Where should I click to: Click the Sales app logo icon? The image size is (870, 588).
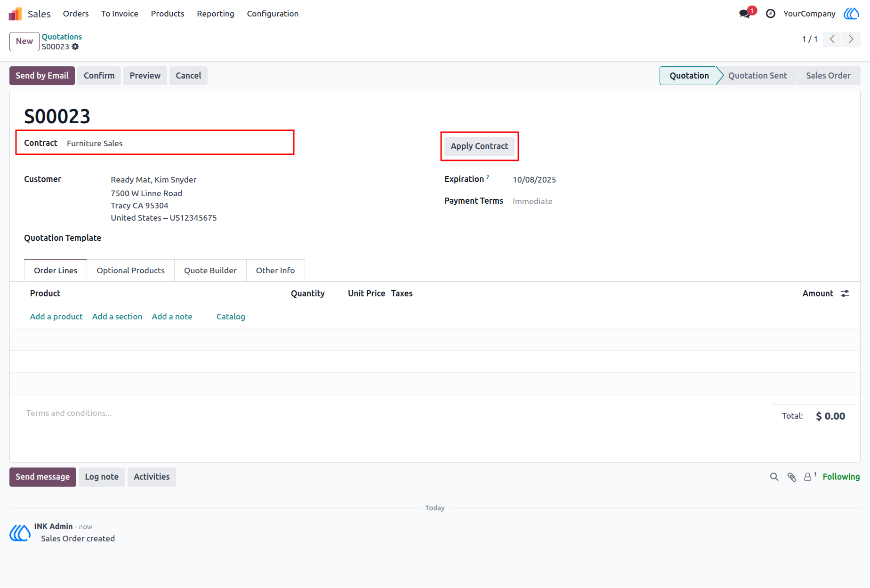15,14
